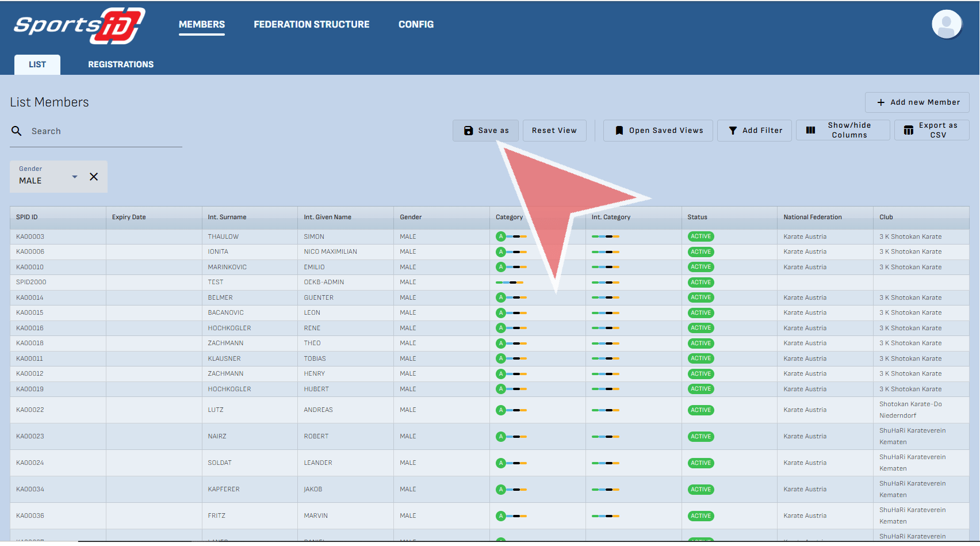Open Show/hide Columns options
The width and height of the screenshot is (980, 546).
(843, 131)
